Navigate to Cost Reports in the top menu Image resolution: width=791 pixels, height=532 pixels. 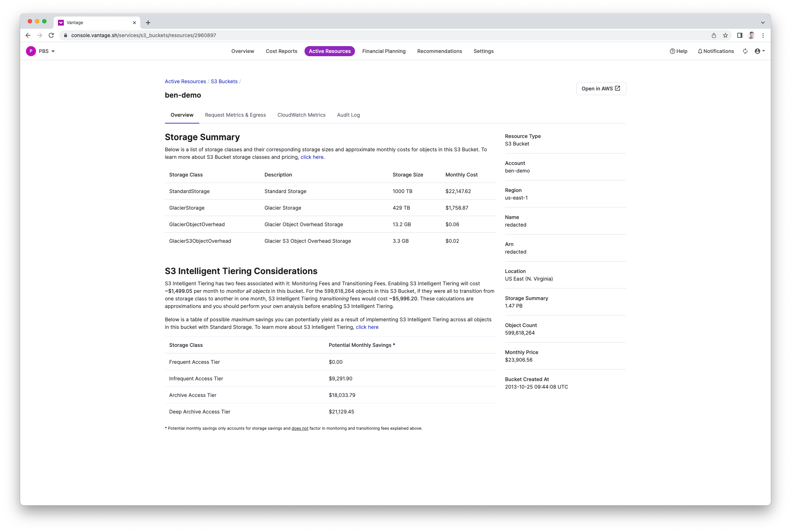click(x=281, y=51)
